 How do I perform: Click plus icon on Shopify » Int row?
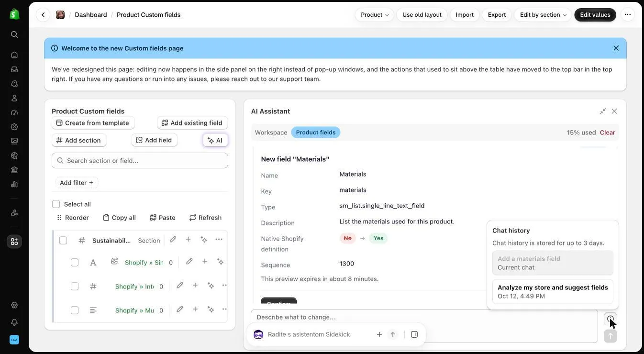click(x=195, y=286)
